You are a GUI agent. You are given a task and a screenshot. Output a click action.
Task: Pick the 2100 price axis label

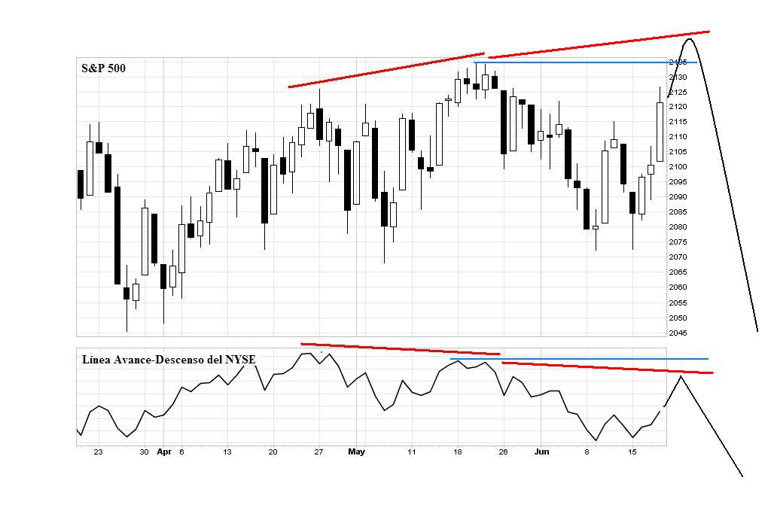[678, 166]
